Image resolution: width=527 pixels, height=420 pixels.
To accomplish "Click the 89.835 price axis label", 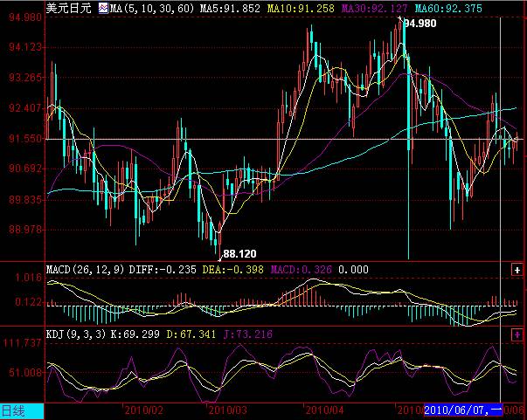I will pos(25,200).
